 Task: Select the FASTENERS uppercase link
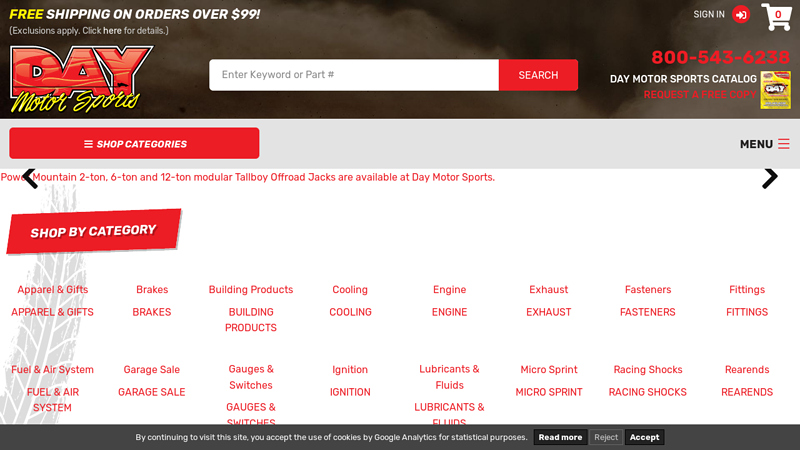click(x=648, y=312)
